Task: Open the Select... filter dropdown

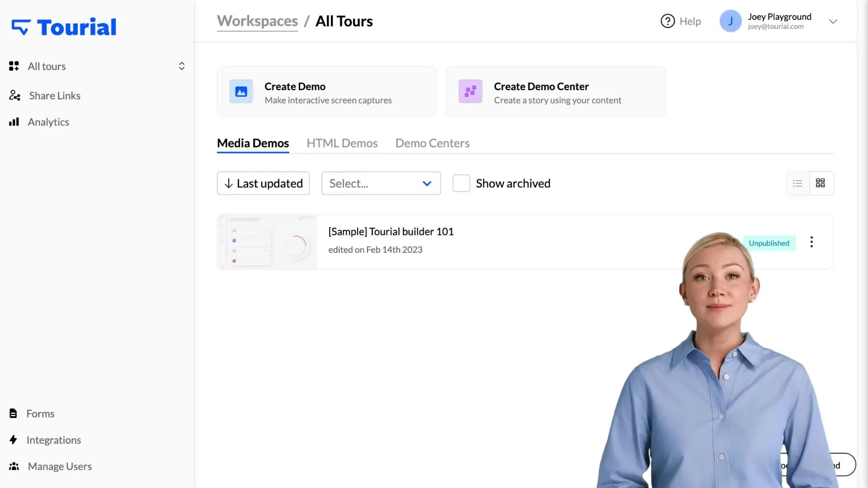Action: point(381,183)
